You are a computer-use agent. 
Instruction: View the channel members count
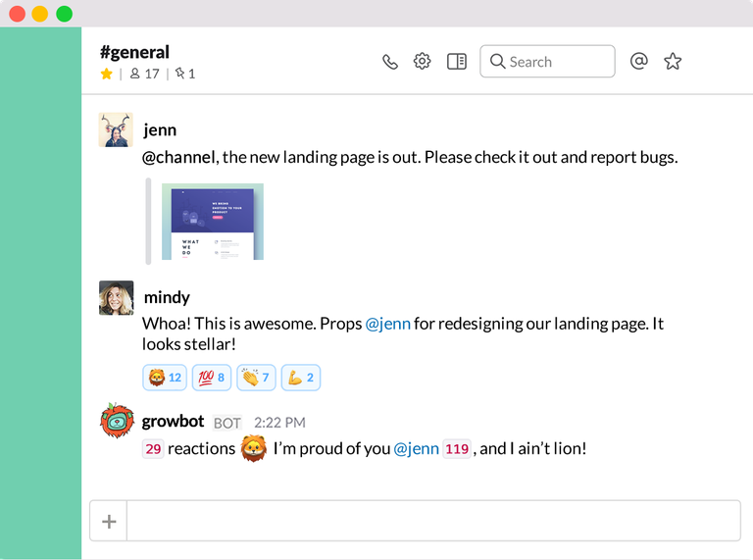click(x=145, y=74)
